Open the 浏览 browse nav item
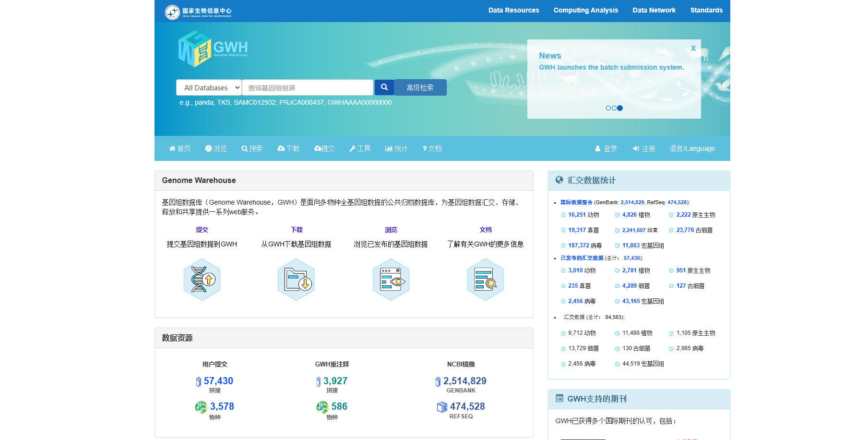The height and width of the screenshot is (440, 868). pyautogui.click(x=216, y=148)
